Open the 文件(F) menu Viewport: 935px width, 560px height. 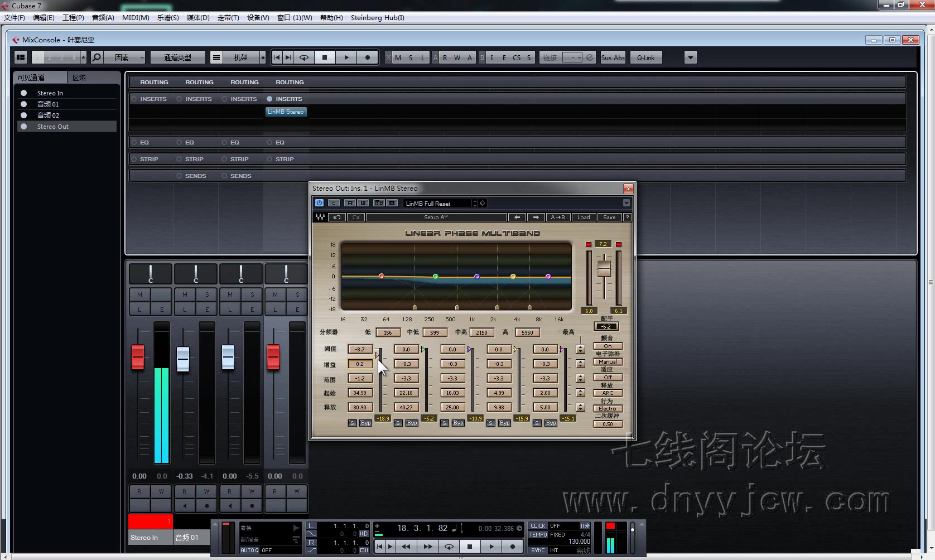pos(15,17)
